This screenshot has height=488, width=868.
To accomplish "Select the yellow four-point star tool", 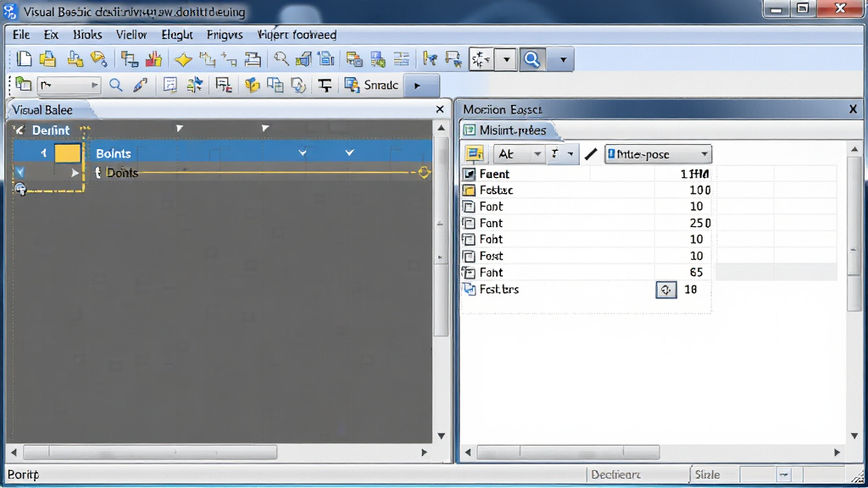I will 183,58.
